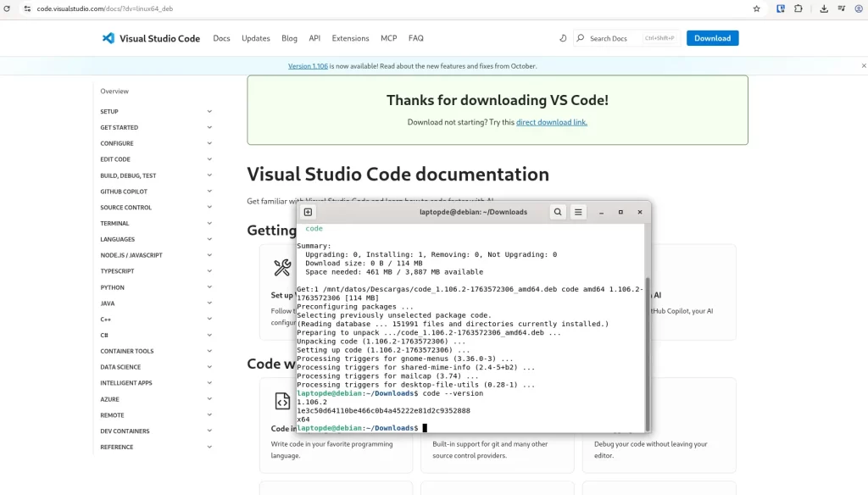
Task: Open the API navigation item
Action: coord(314,38)
